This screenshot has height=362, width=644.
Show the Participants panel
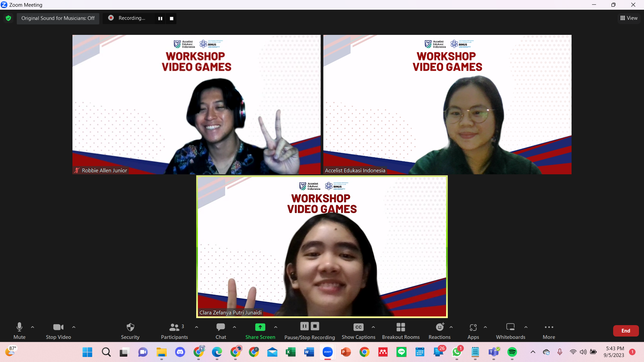[x=174, y=330]
